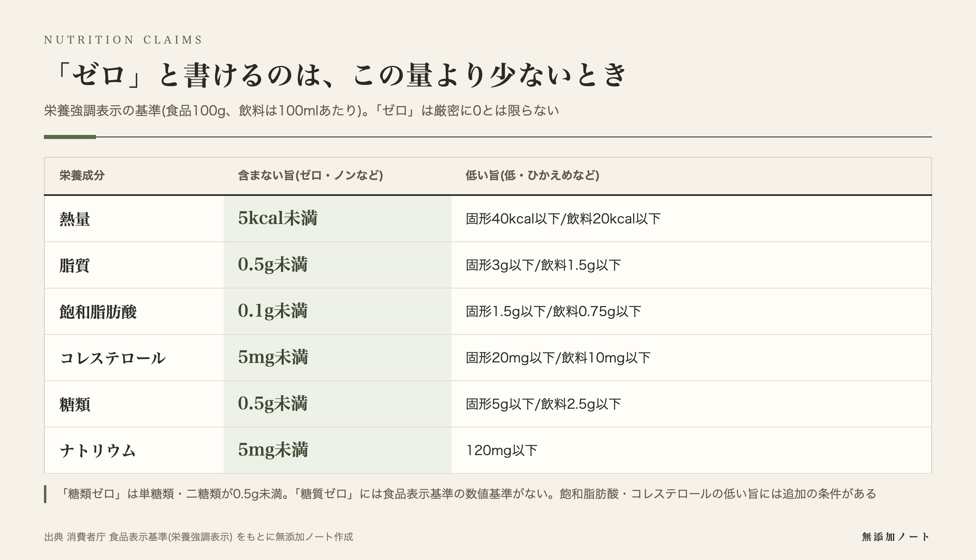Viewport: 976px width, 560px height.
Task: Click the 0.5g未満 value in the 糖類 row
Action: click(x=273, y=404)
